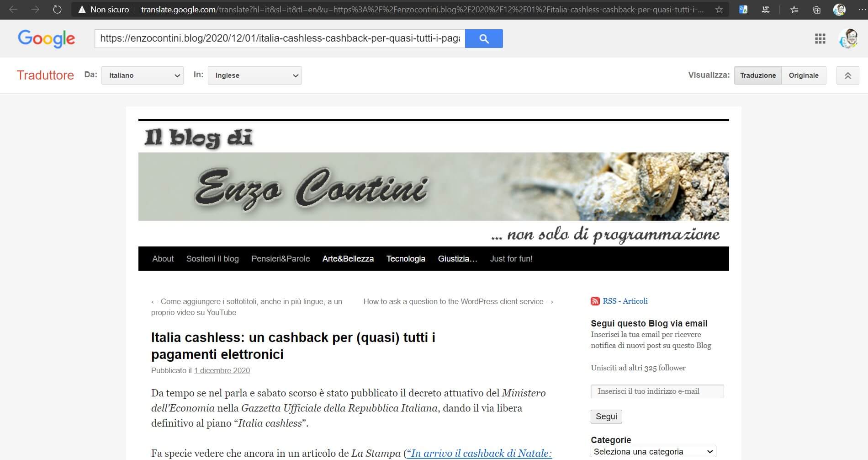Open the Tecnologia menu item
868x460 pixels.
click(x=406, y=259)
